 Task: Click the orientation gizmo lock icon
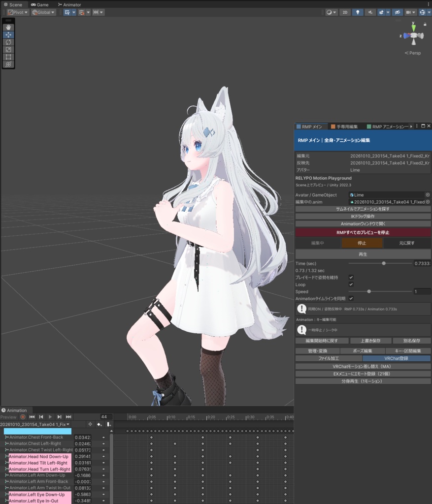pyautogui.click(x=425, y=24)
